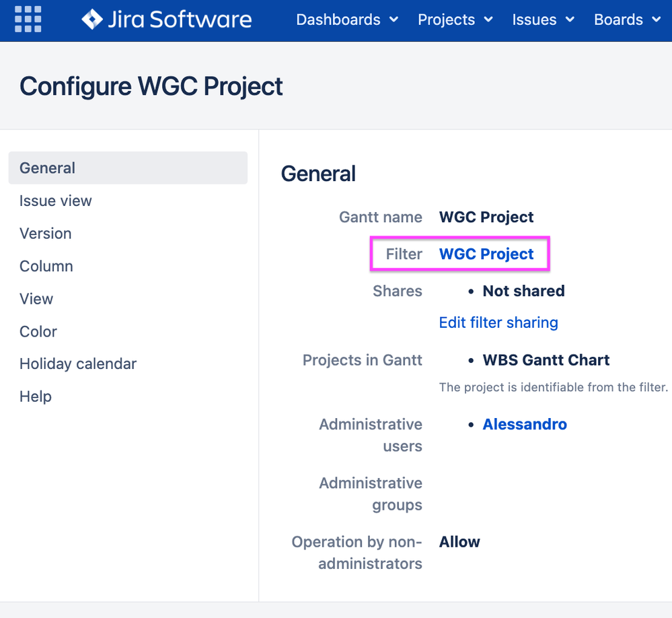Click the Gantt name label
The width and height of the screenshot is (672, 618).
[381, 217]
